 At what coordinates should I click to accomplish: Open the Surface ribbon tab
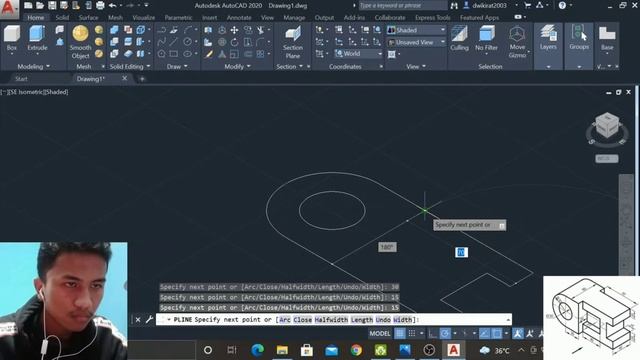click(89, 18)
